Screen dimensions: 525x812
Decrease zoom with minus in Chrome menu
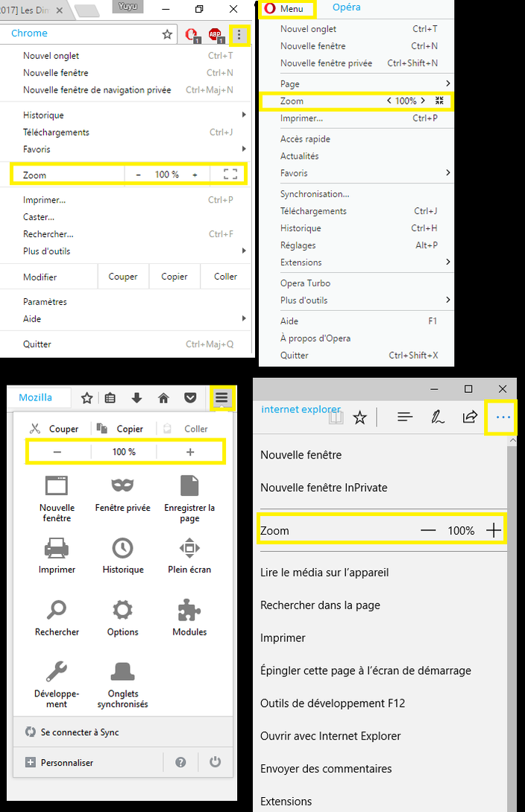[138, 175]
